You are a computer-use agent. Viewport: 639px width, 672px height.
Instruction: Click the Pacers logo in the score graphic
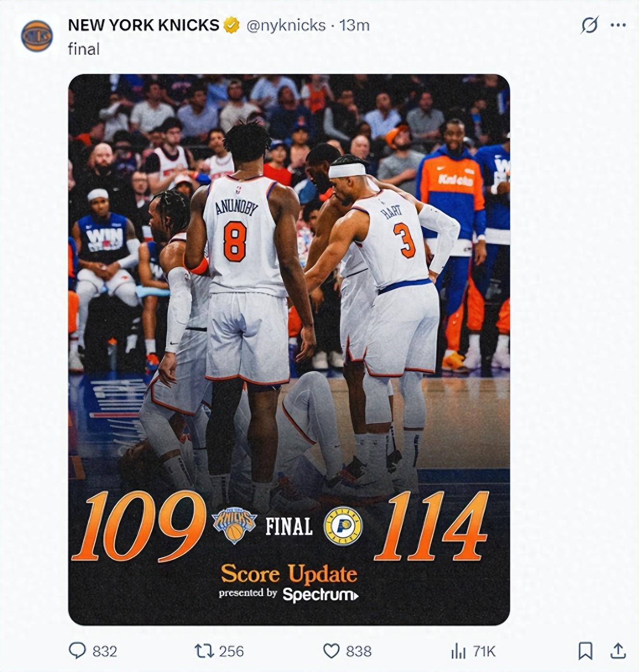click(x=343, y=526)
